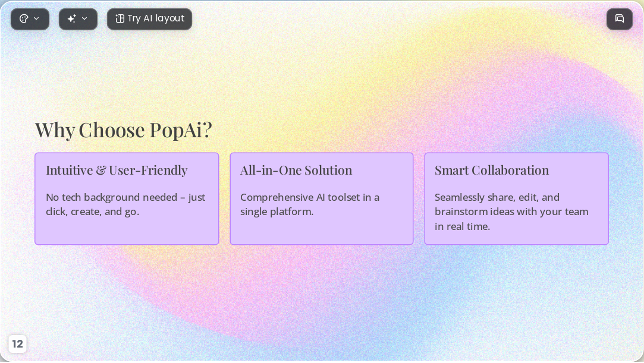The width and height of the screenshot is (644, 363).
Task: Click the slide number 12 badge
Action: click(17, 344)
